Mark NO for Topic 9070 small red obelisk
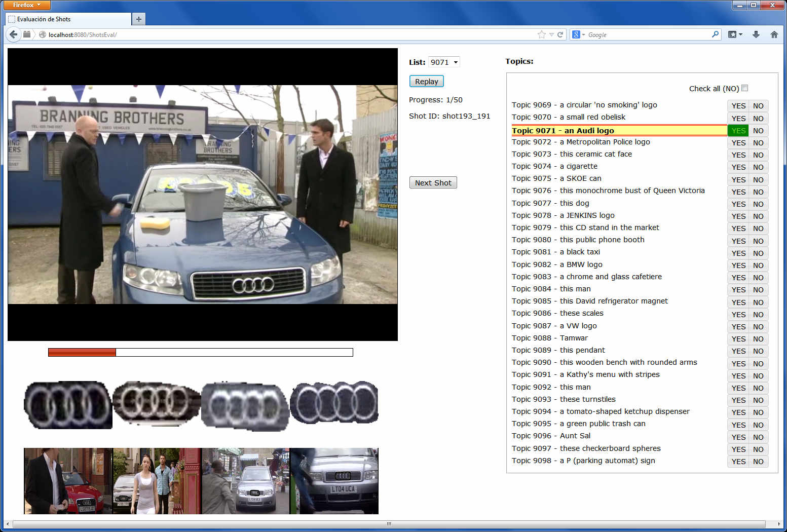The image size is (787, 532). point(758,118)
